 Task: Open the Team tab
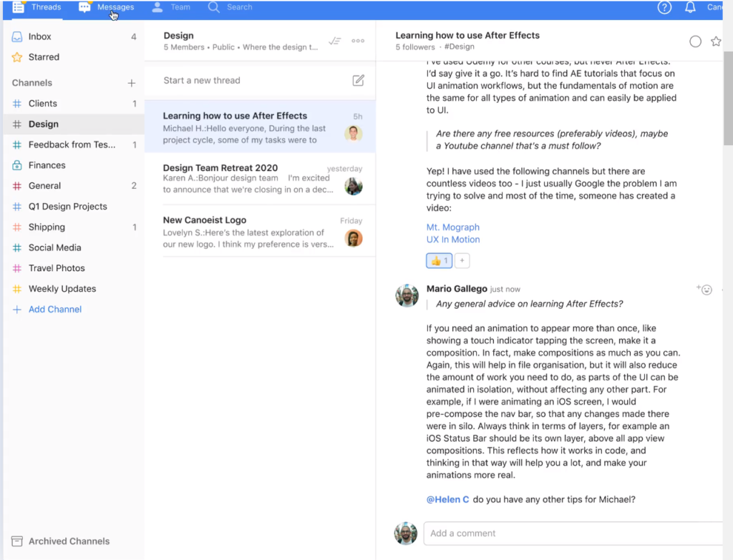[171, 7]
